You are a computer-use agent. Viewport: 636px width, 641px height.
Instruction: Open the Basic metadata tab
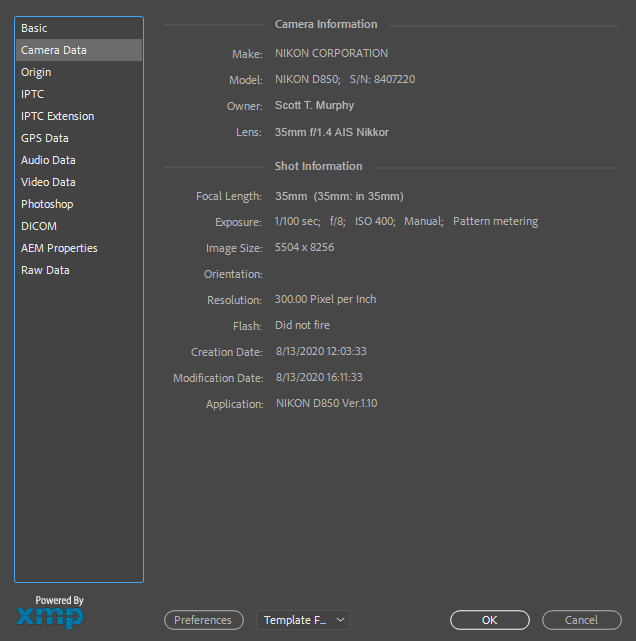(34, 28)
